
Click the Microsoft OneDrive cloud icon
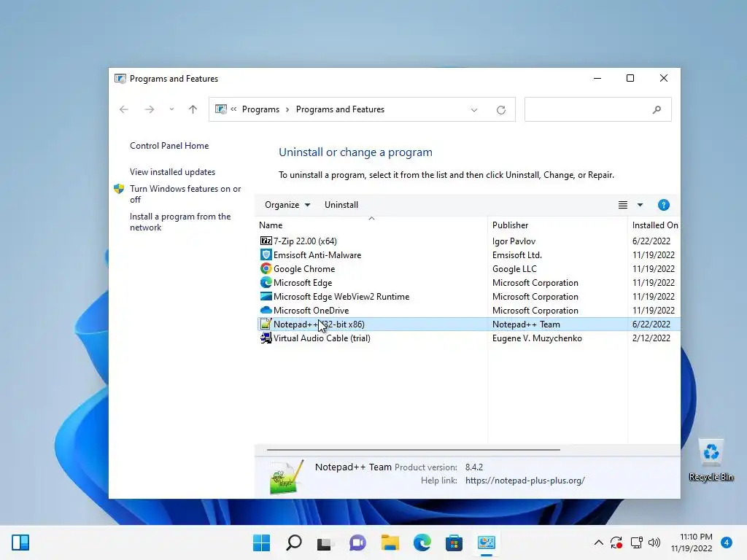[x=266, y=310]
